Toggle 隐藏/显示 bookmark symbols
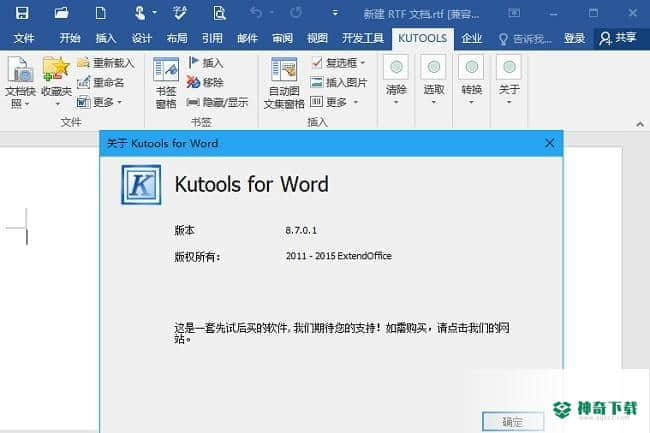This screenshot has height=433, width=650. click(x=217, y=102)
